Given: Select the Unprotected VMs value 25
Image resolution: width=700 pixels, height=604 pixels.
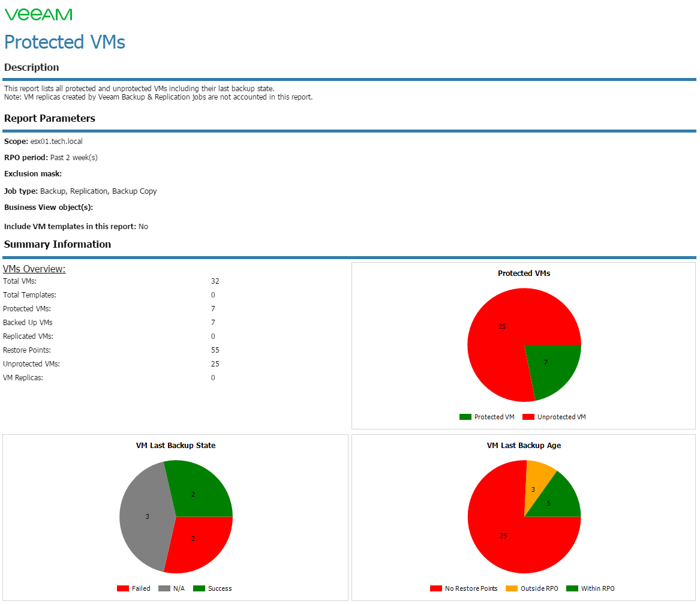Looking at the screenshot, I should coord(215,364).
